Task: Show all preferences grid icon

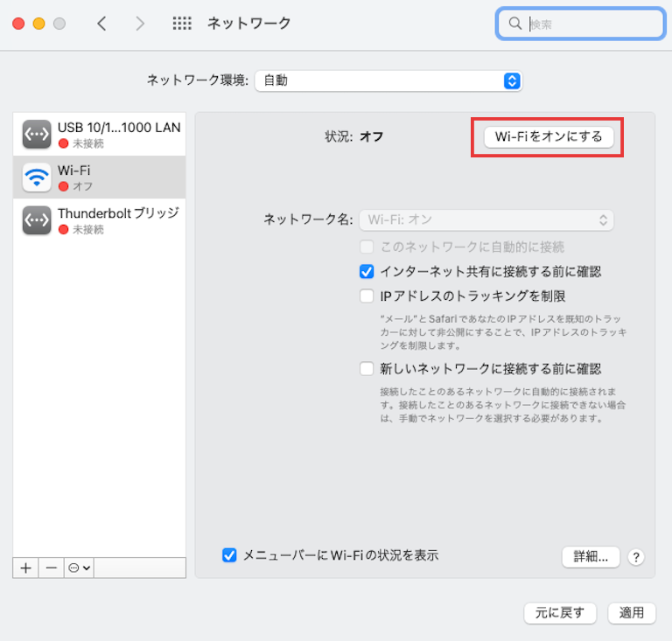Action: coord(181,24)
